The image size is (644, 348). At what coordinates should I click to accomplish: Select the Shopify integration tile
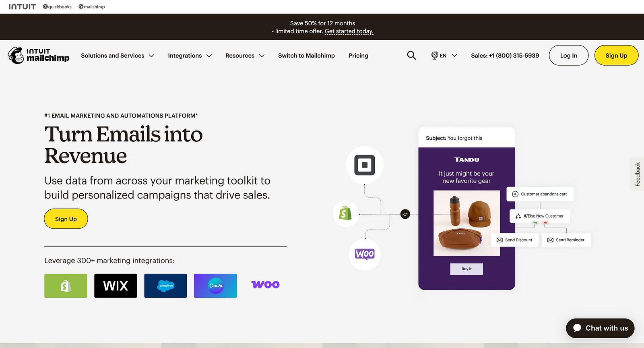tap(66, 286)
